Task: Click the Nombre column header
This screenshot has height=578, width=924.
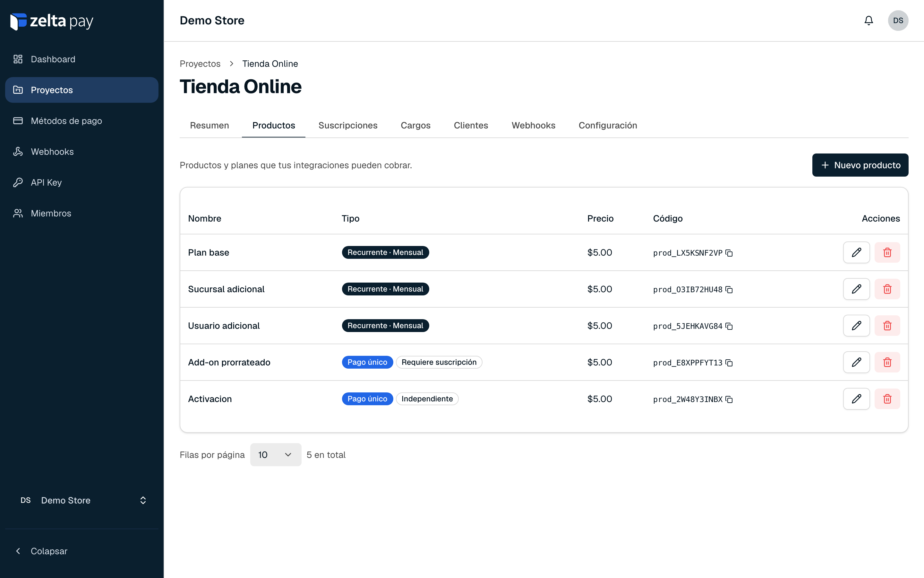Action: point(205,219)
